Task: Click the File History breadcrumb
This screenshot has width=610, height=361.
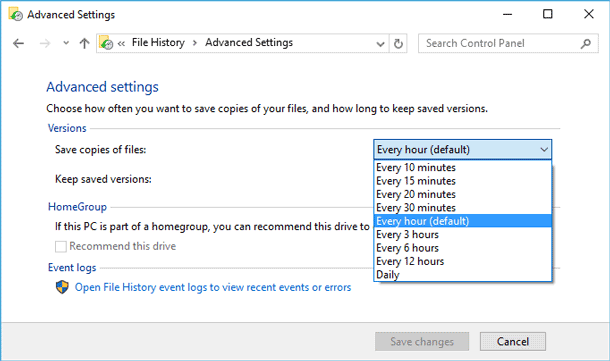Action: tap(158, 42)
